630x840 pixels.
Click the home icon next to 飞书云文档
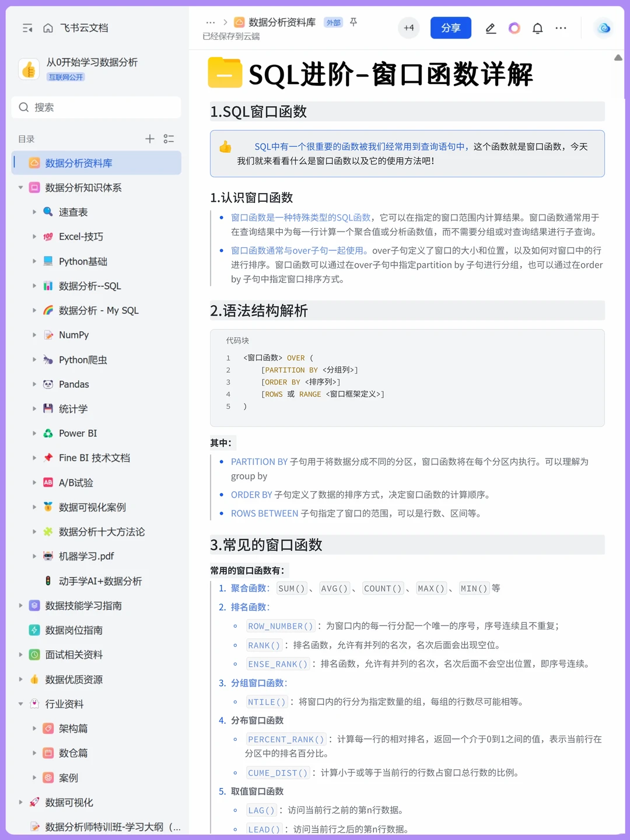tap(48, 27)
